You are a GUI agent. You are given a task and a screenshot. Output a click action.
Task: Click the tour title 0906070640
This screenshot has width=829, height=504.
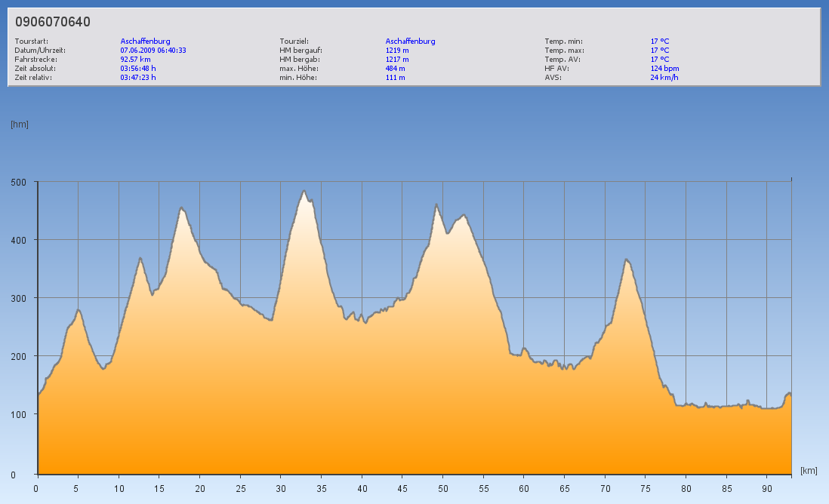53,22
